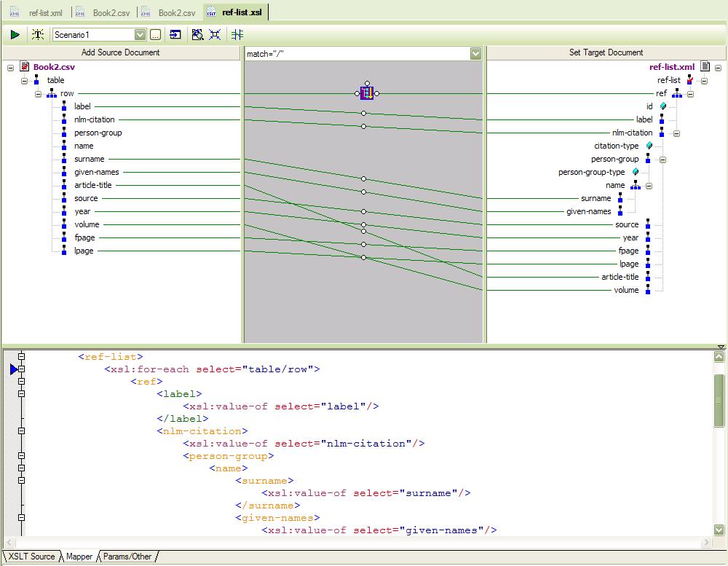Open the match template dropdown

[475, 54]
